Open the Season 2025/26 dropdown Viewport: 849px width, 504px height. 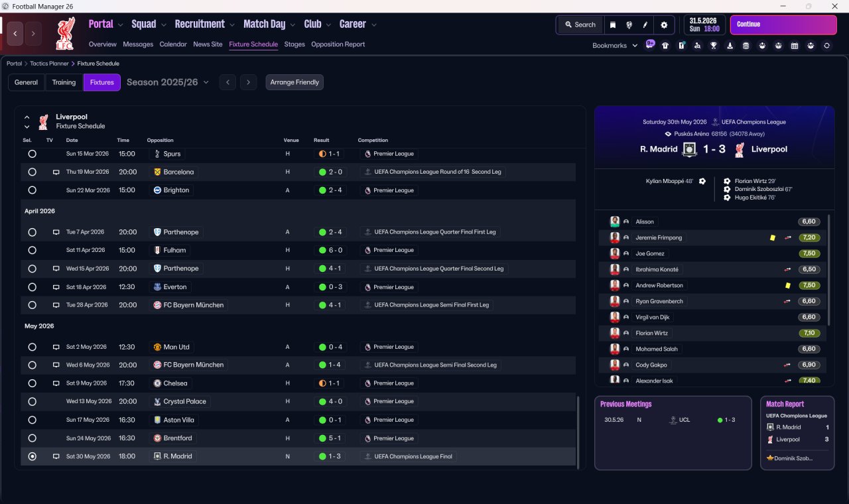pyautogui.click(x=168, y=82)
